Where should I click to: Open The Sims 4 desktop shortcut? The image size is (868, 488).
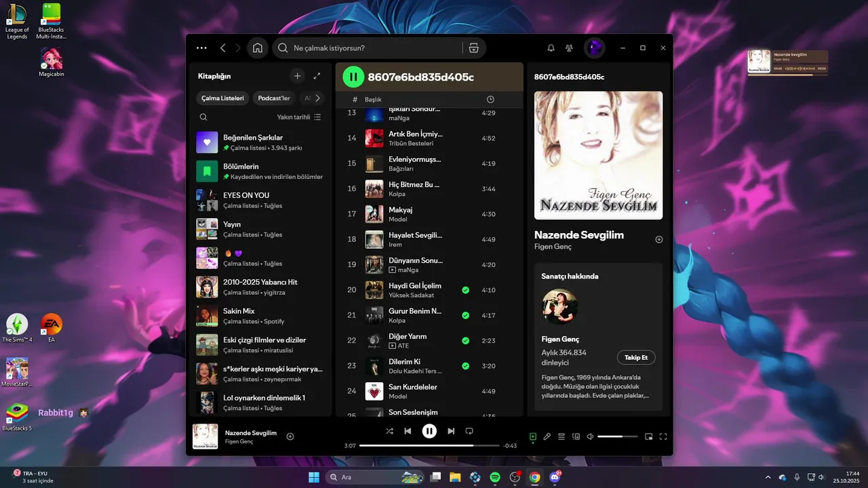pos(17,328)
